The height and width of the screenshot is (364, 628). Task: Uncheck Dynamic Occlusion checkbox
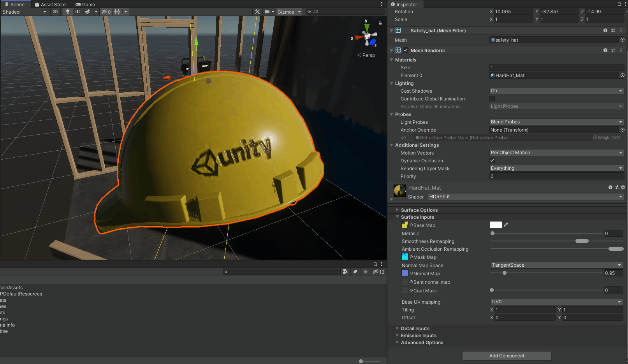pyautogui.click(x=492, y=160)
